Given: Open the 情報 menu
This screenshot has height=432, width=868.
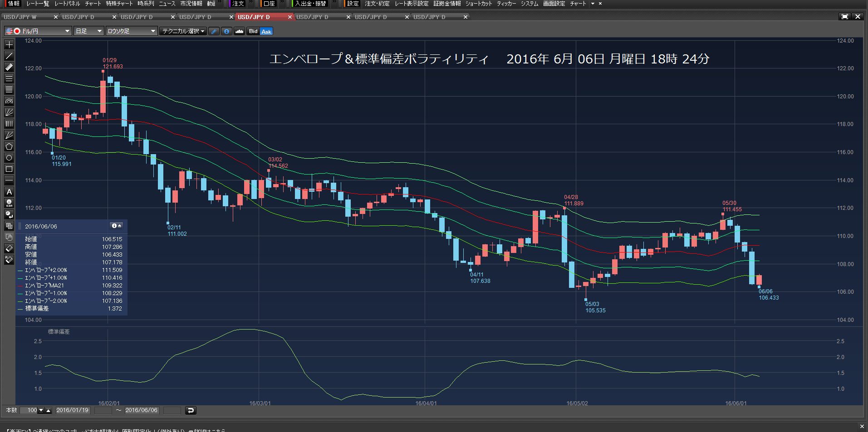Looking at the screenshot, I should click(14, 4).
